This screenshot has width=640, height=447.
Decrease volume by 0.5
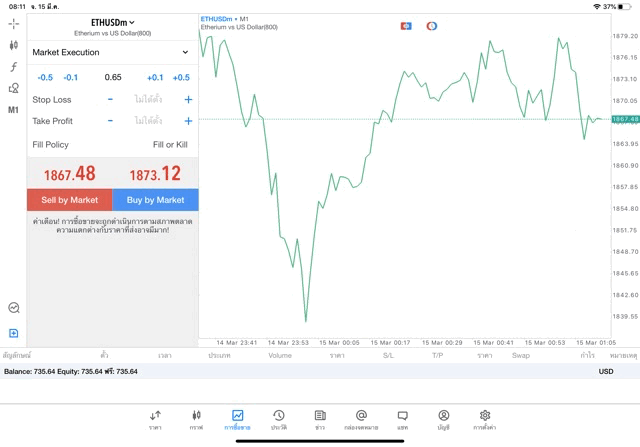coord(45,78)
